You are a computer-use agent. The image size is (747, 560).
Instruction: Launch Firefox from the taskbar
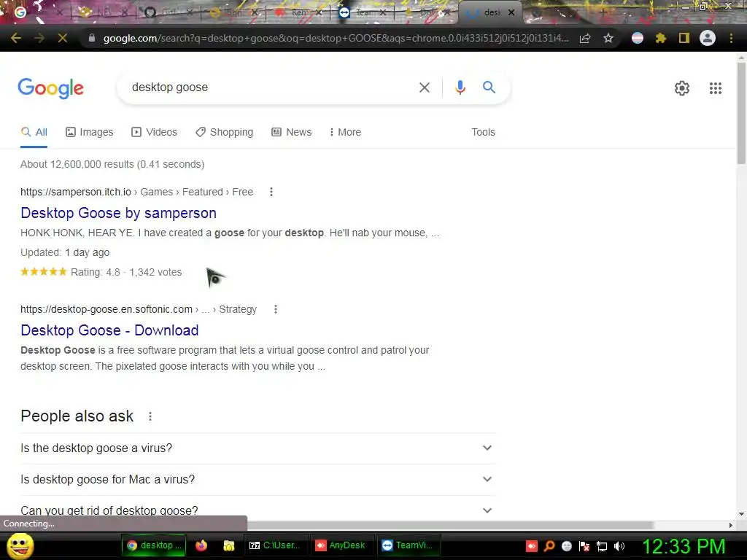coord(201,545)
